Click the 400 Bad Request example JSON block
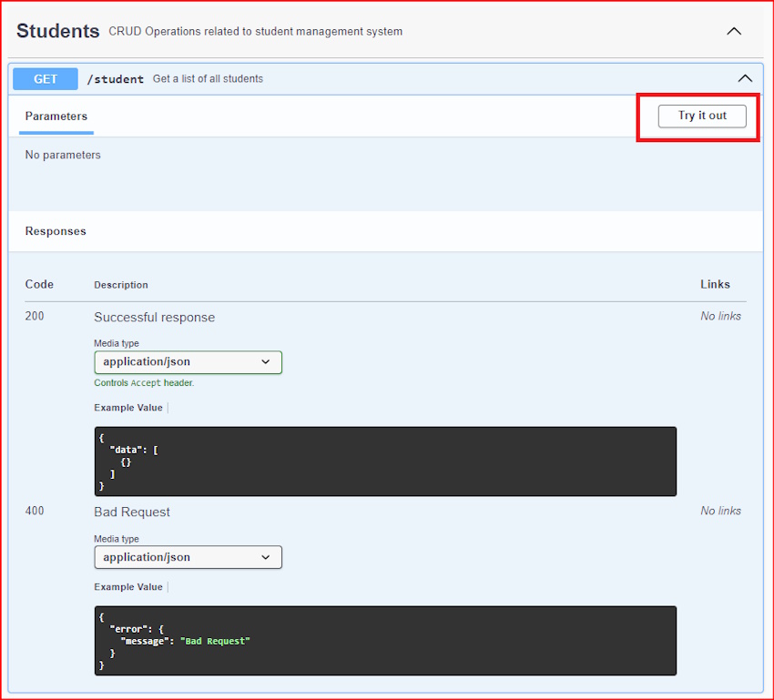The height and width of the screenshot is (700, 774). click(385, 641)
